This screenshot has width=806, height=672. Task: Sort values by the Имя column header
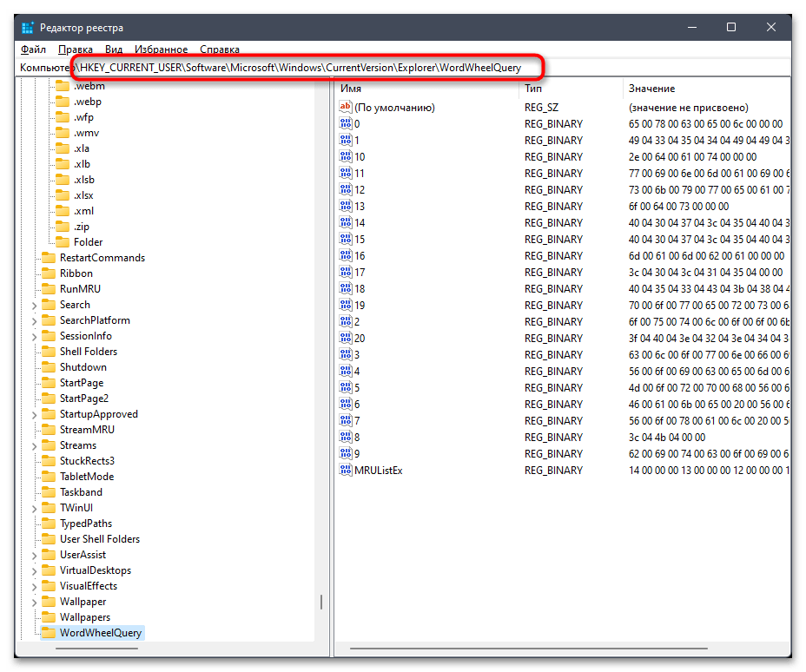pyautogui.click(x=426, y=89)
